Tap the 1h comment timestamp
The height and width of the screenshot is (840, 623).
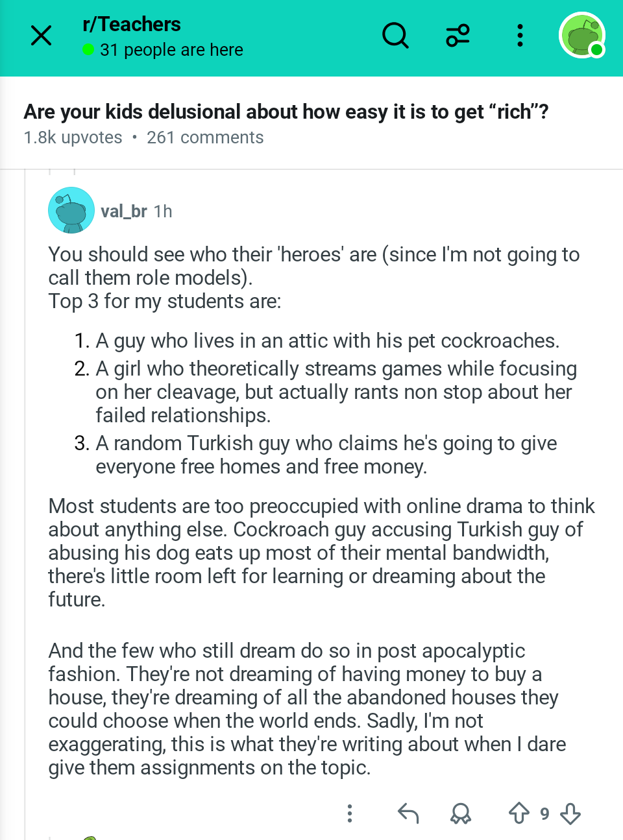click(163, 211)
